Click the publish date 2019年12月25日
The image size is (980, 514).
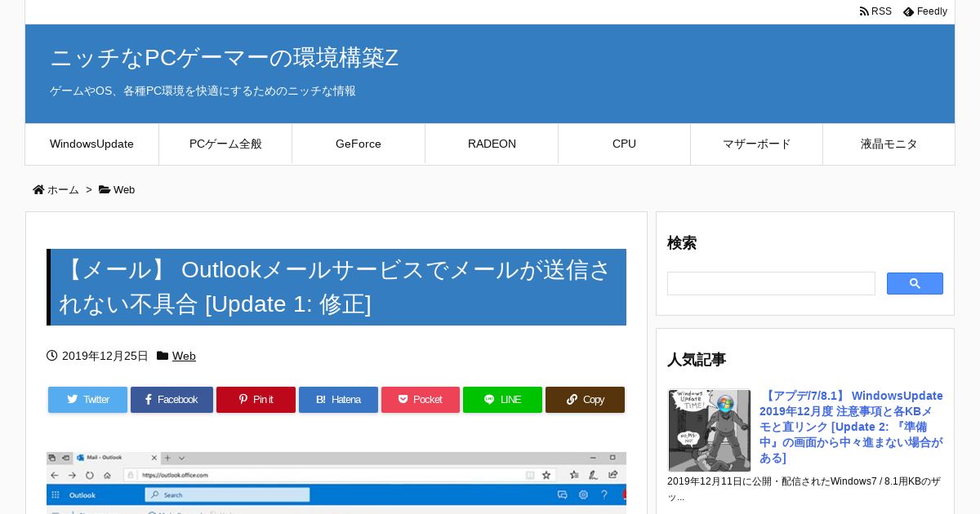[105, 357]
